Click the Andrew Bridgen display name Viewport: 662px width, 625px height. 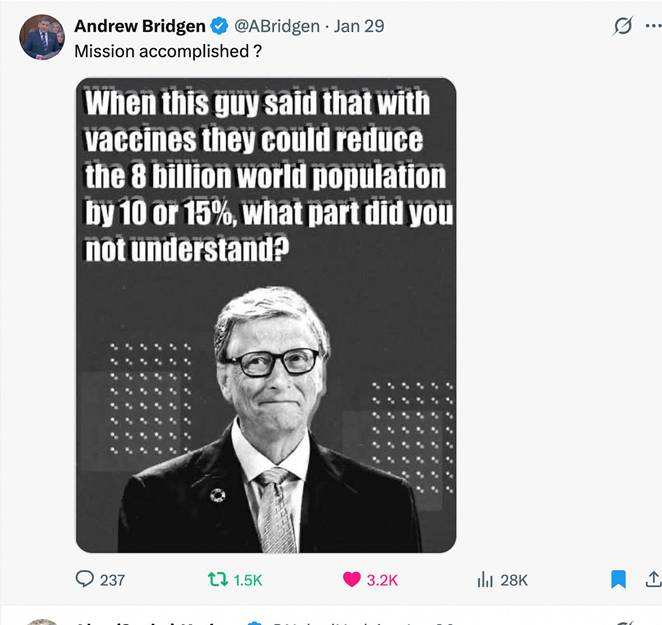click(x=140, y=26)
